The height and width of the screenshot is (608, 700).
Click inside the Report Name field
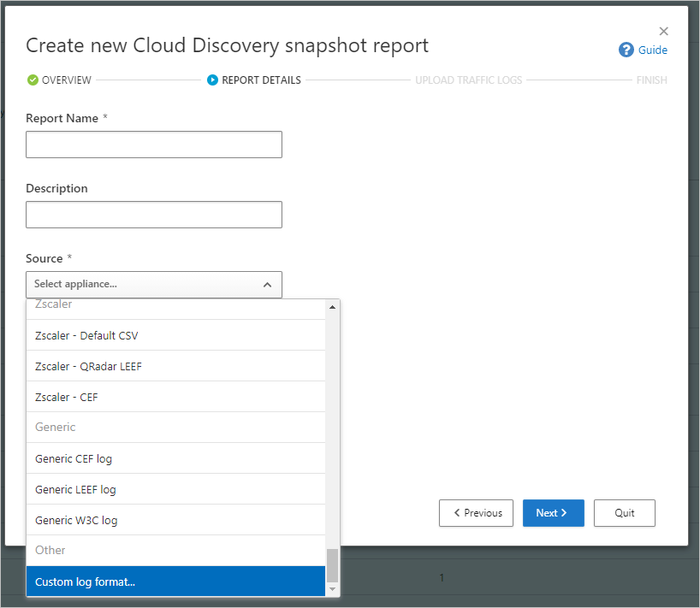[154, 145]
